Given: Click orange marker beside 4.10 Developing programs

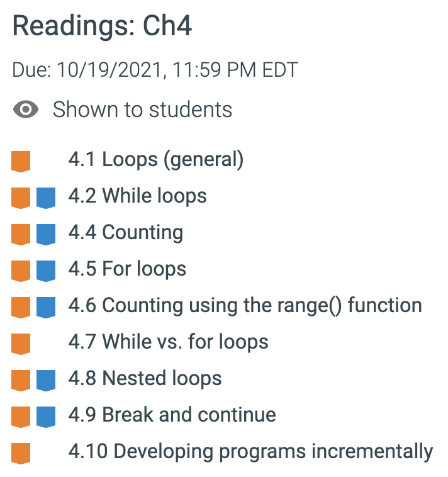Looking at the screenshot, I should click(21, 454).
